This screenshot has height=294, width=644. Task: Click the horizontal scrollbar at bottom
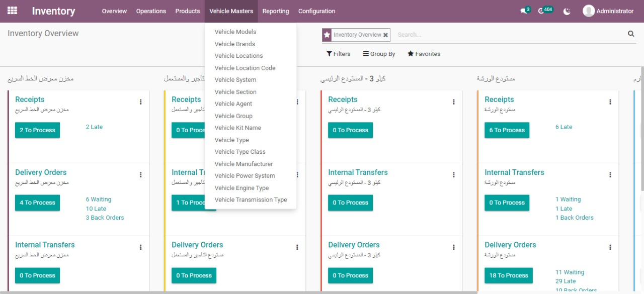[242, 292]
